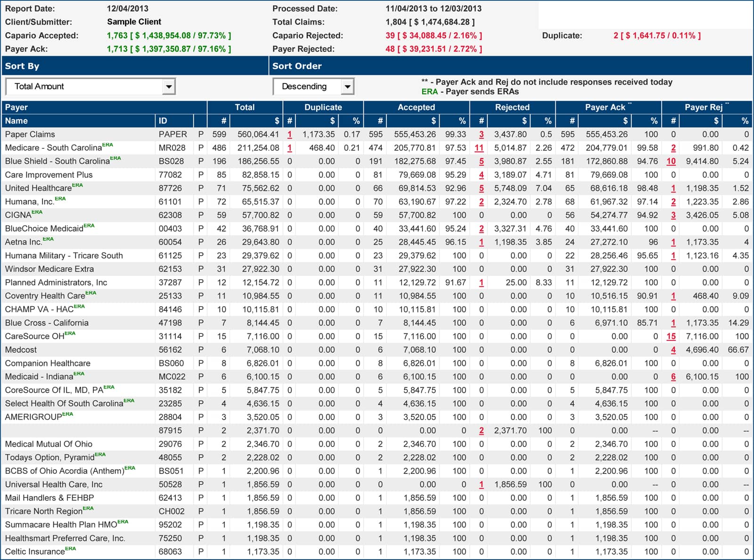Open Medicare South Carolina duplicate count link
Viewport: 754px width, 560px height.
[x=289, y=148]
